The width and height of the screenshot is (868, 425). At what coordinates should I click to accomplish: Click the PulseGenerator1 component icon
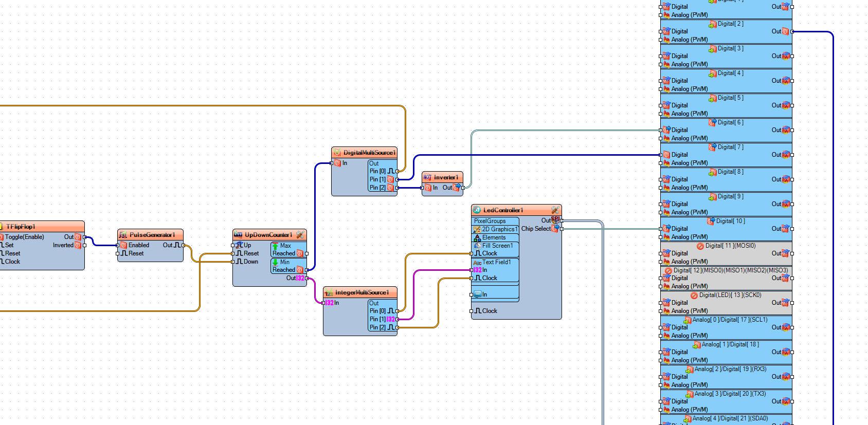tap(123, 235)
